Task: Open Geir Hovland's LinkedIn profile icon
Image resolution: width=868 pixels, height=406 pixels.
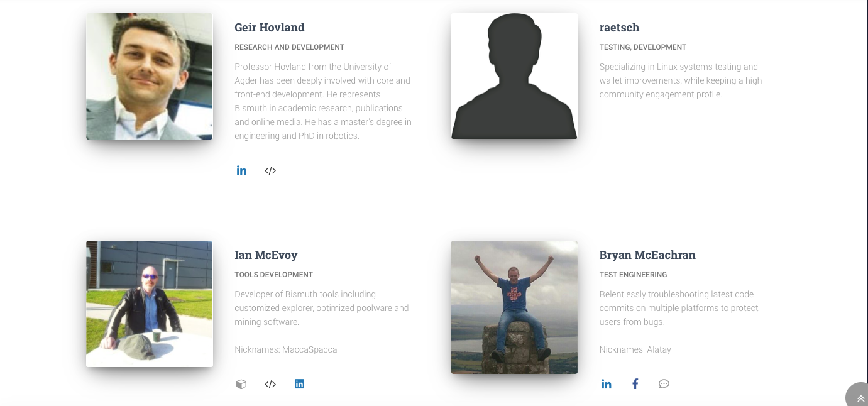Action: (241, 170)
